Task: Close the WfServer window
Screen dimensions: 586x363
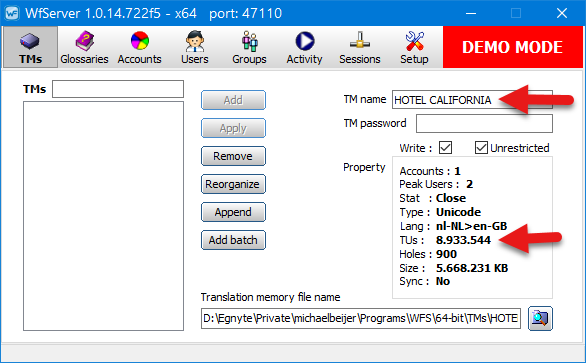Action: click(562, 13)
